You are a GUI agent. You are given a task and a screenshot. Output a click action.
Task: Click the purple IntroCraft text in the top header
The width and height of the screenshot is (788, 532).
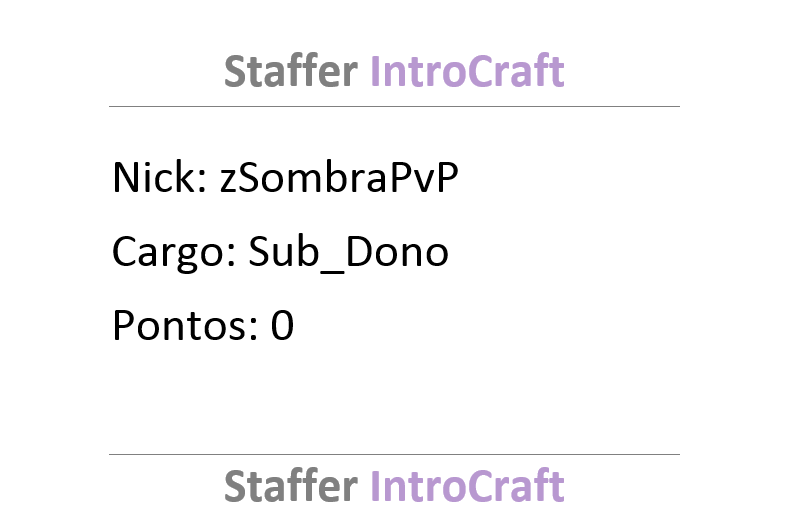point(467,71)
